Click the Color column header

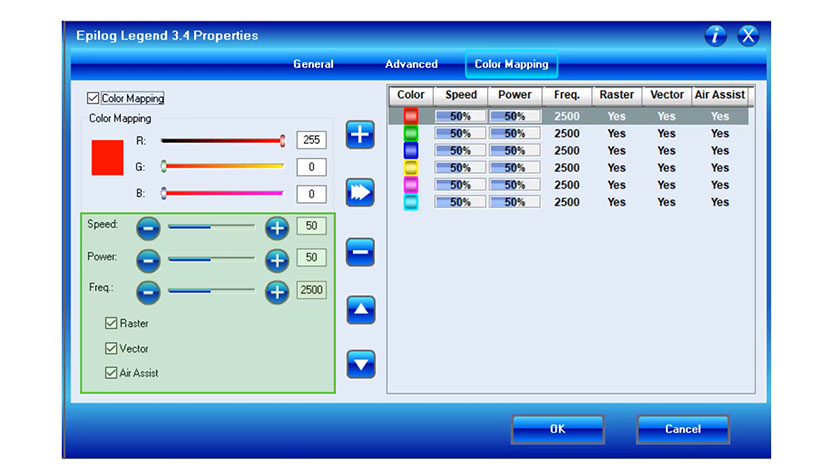click(x=411, y=95)
